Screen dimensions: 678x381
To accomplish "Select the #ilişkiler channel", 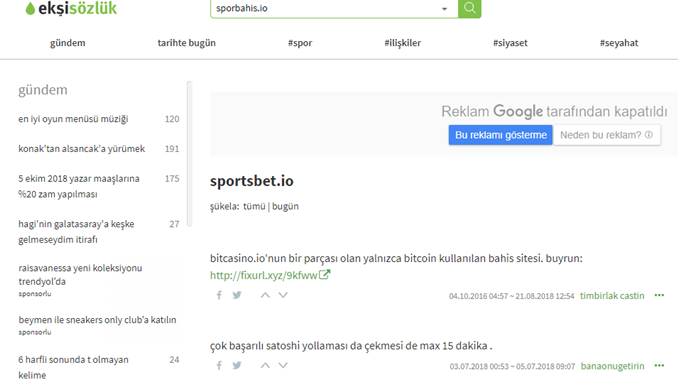I will tap(403, 43).
